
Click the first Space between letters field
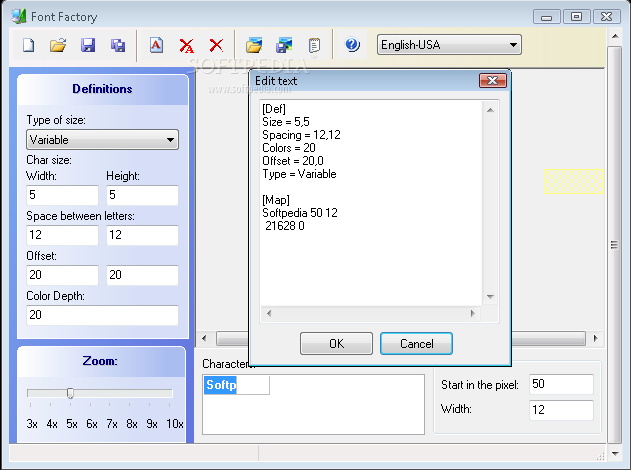(x=62, y=235)
